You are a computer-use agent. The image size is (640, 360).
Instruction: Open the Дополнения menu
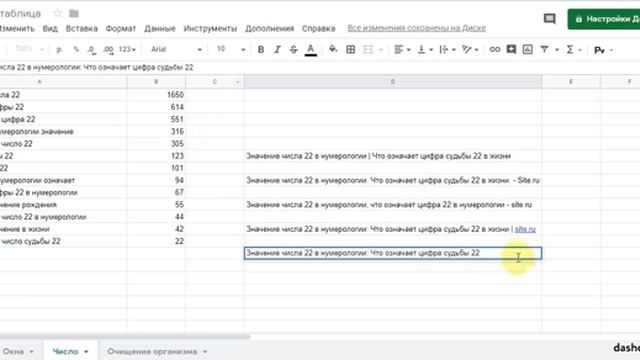click(x=269, y=29)
